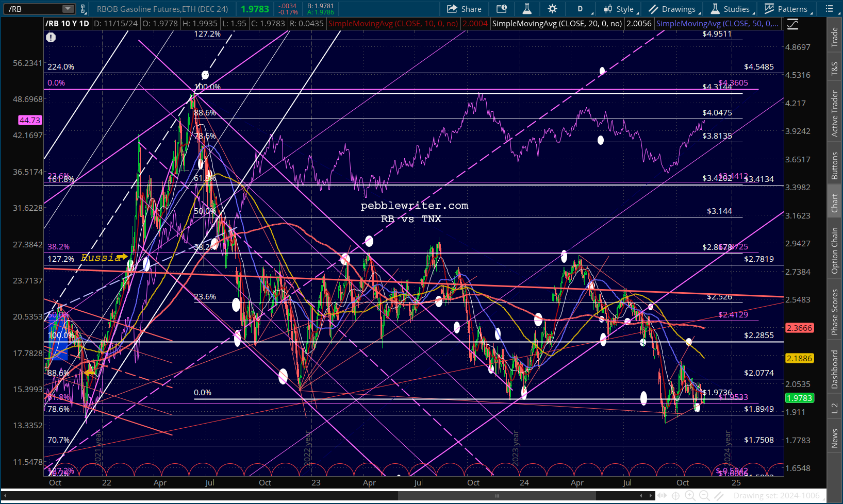Click the exclamation alert icon on chart
843x504 pixels.
(x=51, y=37)
